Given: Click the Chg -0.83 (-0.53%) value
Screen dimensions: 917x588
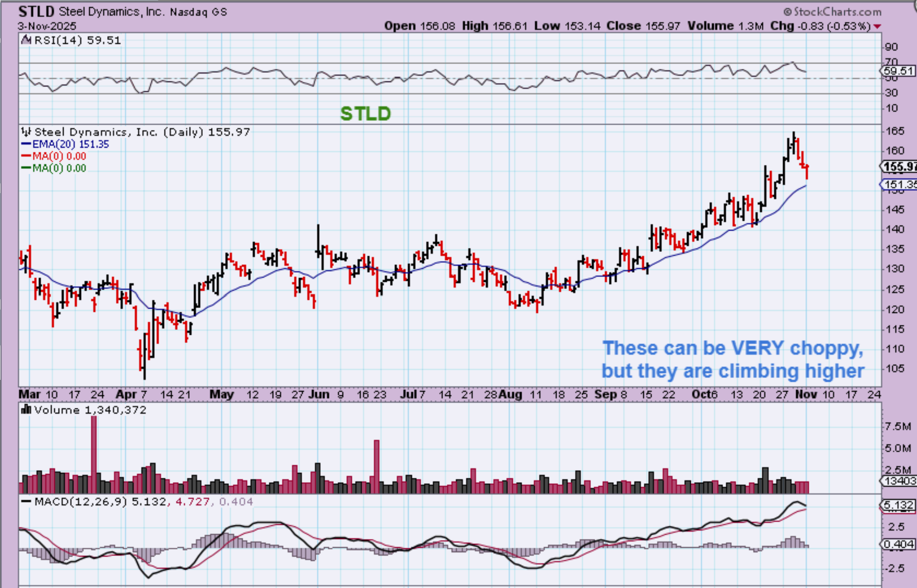Looking at the screenshot, I should point(820,26).
